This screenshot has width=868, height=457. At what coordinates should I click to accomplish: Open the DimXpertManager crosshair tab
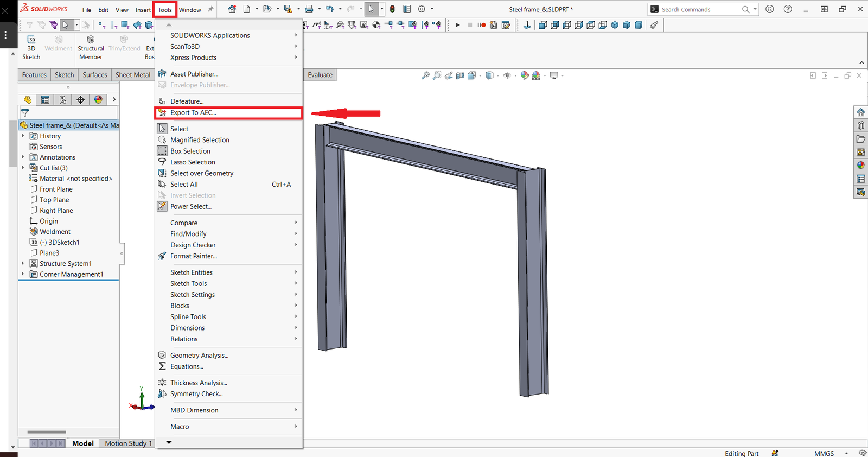coord(80,99)
